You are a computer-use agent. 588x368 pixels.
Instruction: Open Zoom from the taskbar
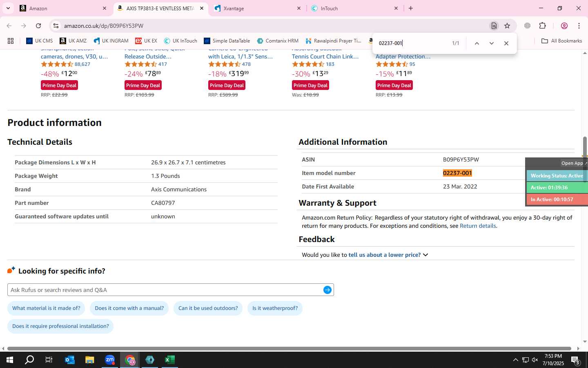click(x=110, y=360)
